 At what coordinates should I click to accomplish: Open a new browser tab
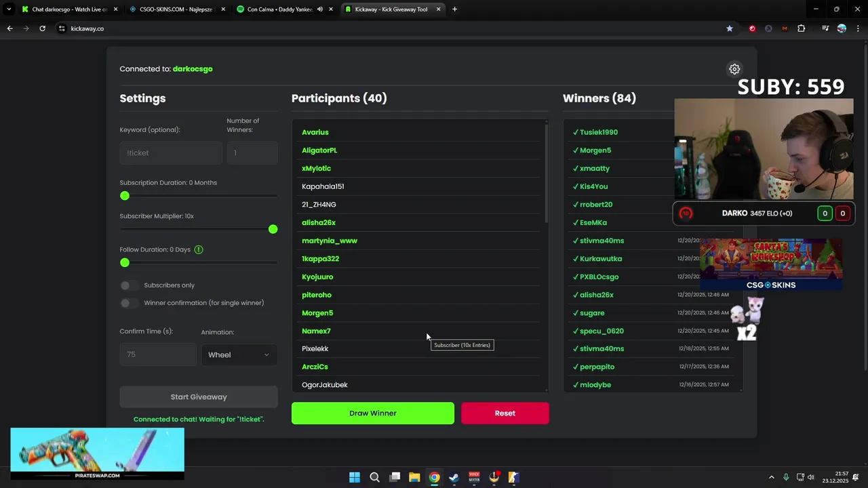click(x=454, y=9)
